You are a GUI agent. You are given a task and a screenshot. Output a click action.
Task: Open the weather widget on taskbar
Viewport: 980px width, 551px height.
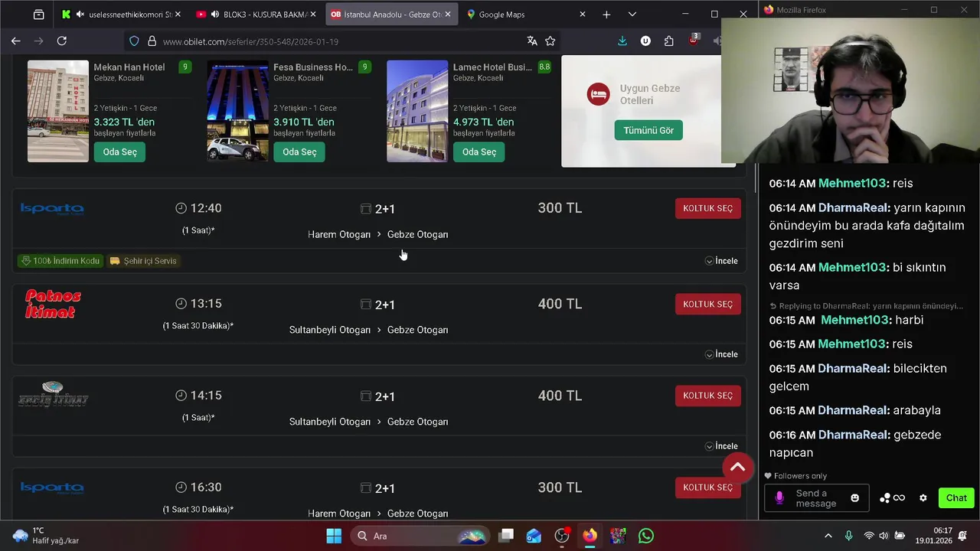tap(46, 536)
